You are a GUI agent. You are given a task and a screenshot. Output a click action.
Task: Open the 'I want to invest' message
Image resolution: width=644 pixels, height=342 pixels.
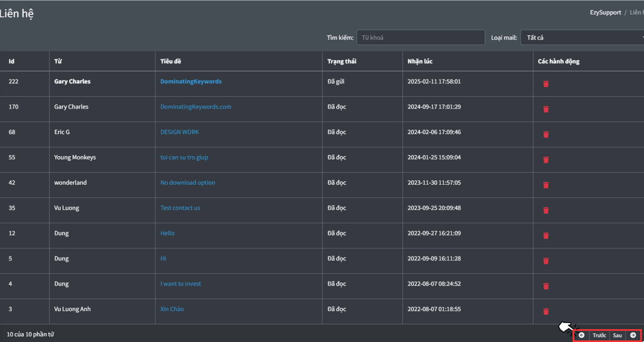click(180, 284)
